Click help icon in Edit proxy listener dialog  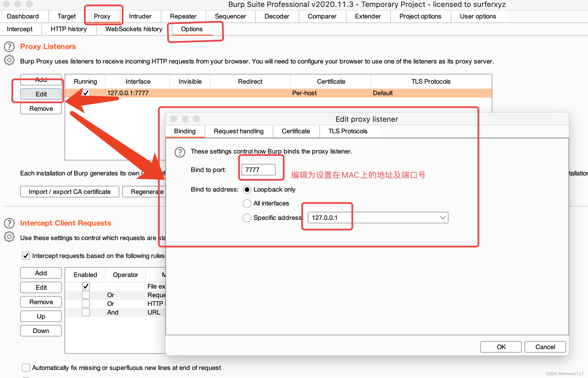(180, 152)
